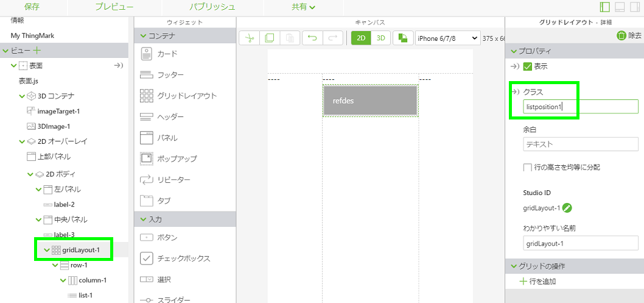Viewport: 644px width, 303px height.
Task: Collapse the 中央パネル node
Action: 38,219
